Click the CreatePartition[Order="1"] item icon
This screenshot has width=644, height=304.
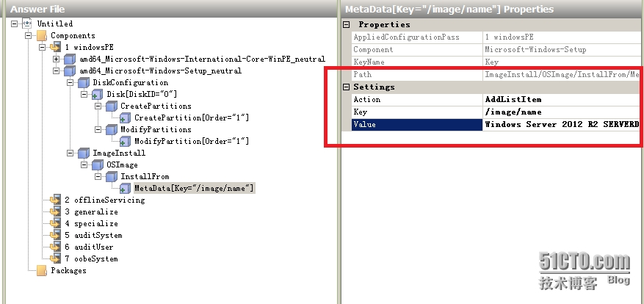coord(126,118)
